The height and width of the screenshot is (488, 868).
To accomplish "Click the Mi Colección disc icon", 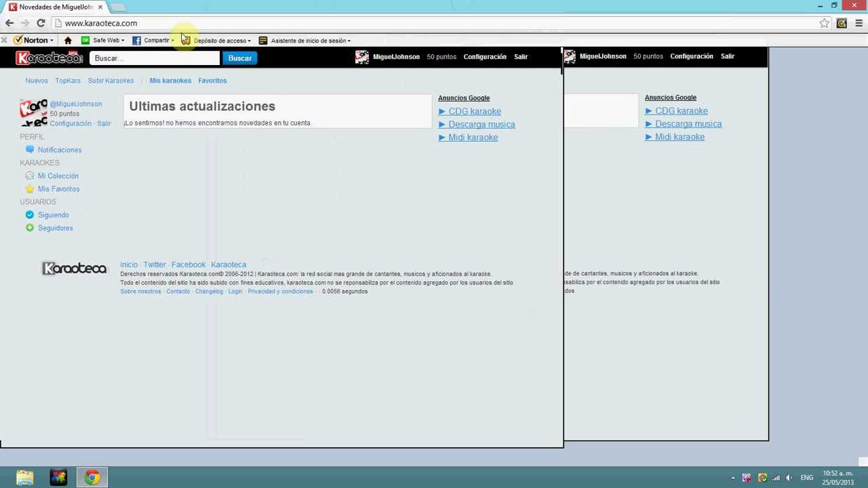I will point(30,176).
